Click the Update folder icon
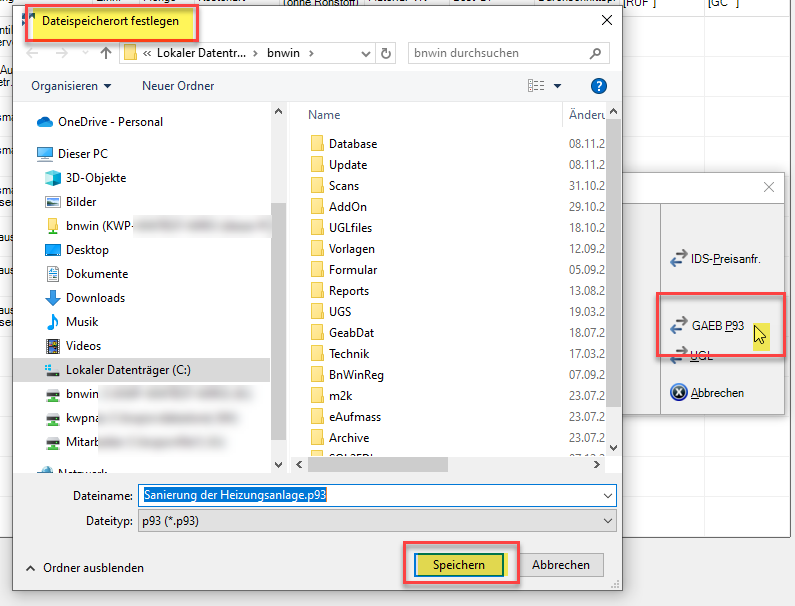This screenshot has height=606, width=795. tap(317, 164)
